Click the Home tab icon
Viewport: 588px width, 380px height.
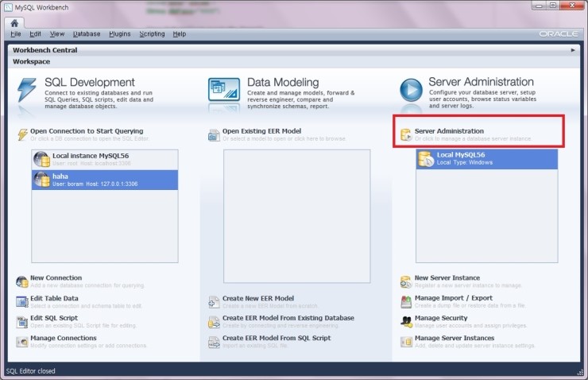tap(14, 22)
